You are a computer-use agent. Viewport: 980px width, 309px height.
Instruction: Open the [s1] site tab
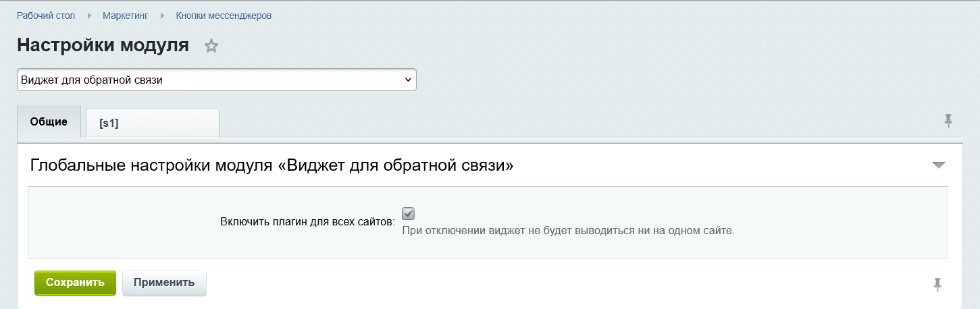tap(153, 123)
